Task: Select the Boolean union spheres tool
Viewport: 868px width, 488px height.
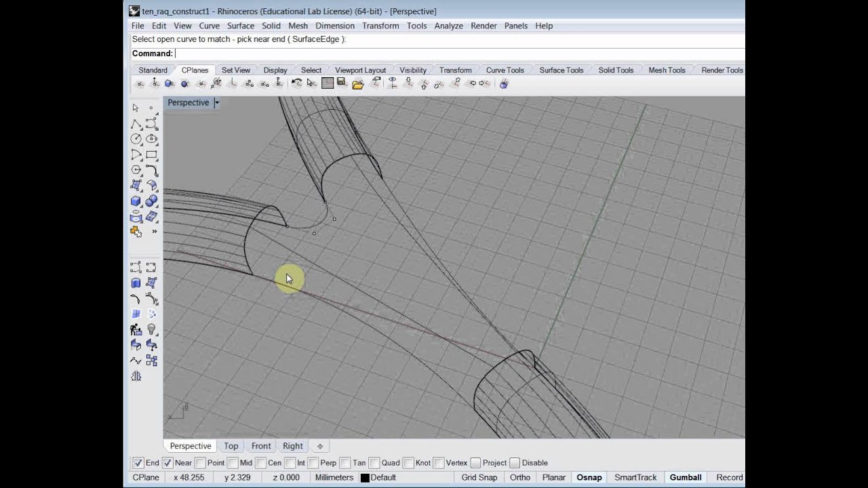Action: [x=151, y=201]
